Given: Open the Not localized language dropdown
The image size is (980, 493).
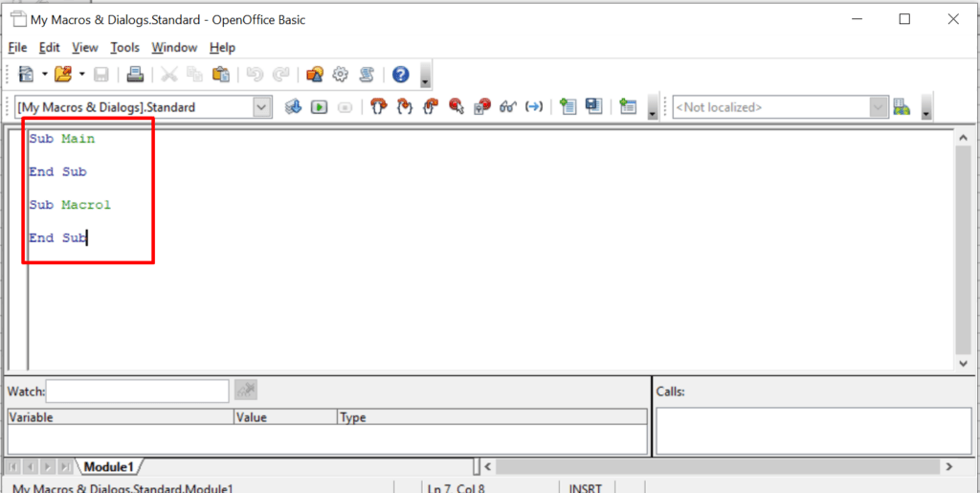Looking at the screenshot, I should click(780, 107).
